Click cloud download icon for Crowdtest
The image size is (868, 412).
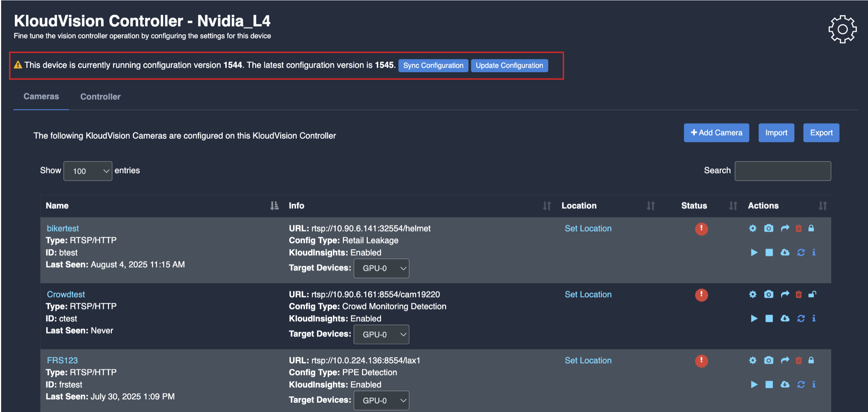[785, 318]
